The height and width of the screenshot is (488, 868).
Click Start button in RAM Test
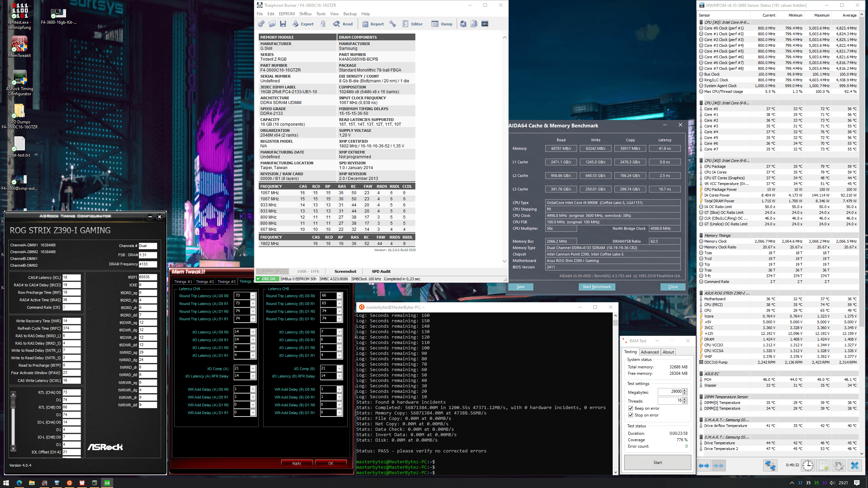point(657,463)
